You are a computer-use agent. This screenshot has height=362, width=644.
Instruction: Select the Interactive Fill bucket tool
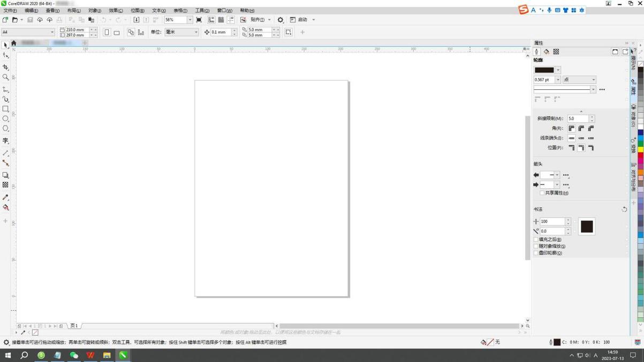(x=5, y=207)
